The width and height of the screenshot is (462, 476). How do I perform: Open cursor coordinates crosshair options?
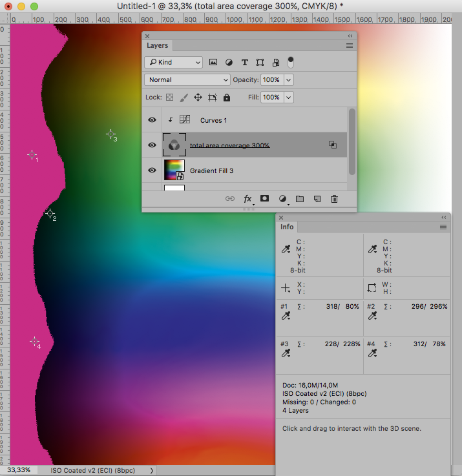(286, 288)
